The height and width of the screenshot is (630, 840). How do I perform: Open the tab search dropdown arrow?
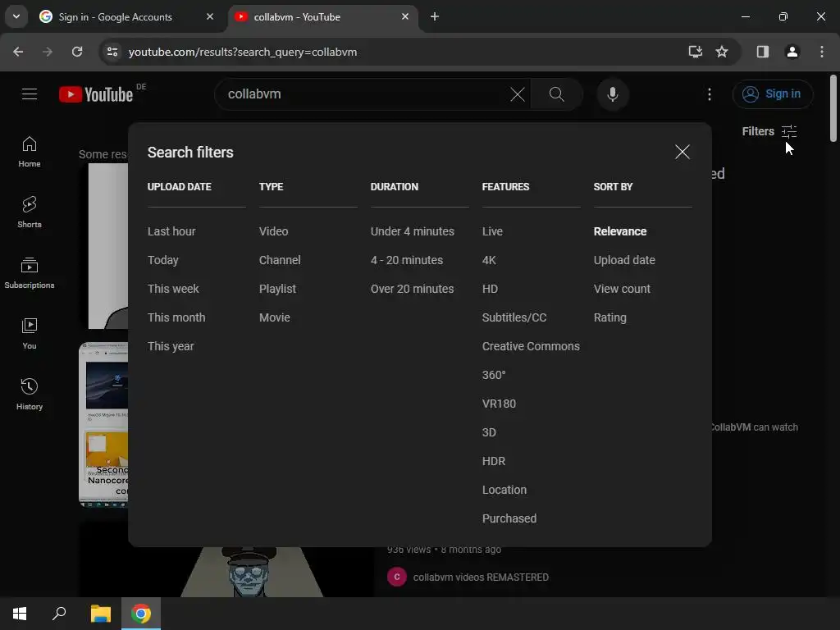[x=16, y=16]
